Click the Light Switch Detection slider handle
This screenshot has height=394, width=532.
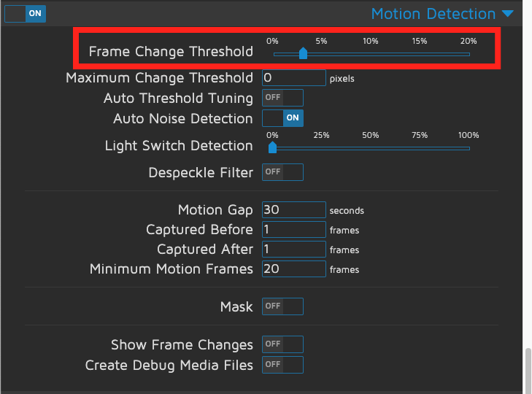pyautogui.click(x=272, y=147)
